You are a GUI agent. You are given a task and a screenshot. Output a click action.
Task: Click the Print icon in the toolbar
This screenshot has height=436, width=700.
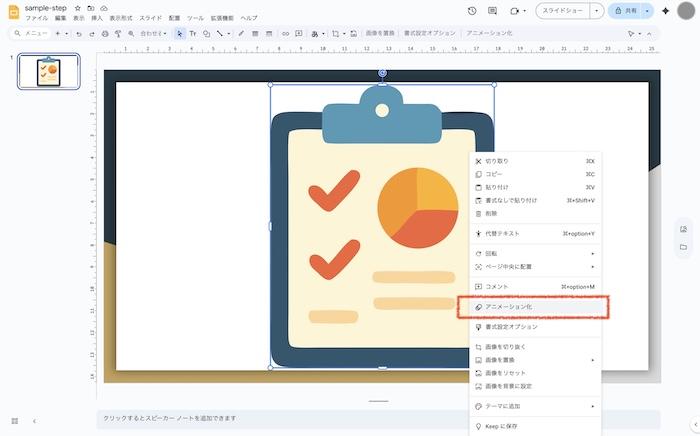pyautogui.click(x=105, y=33)
